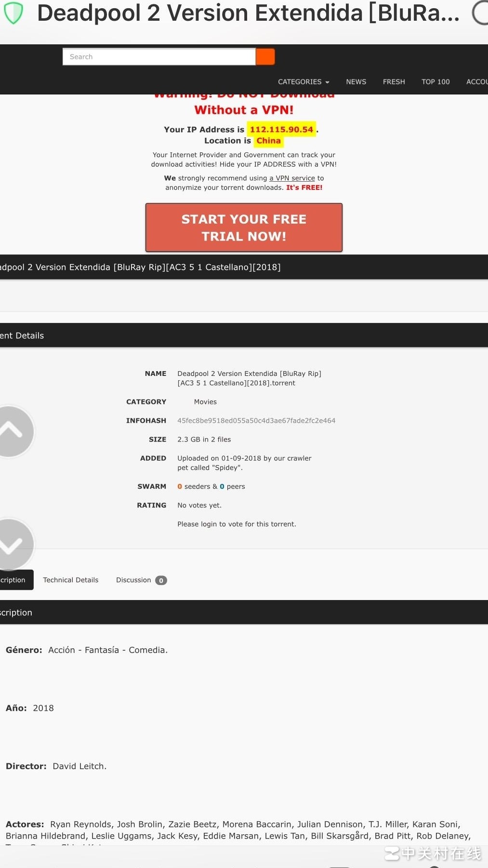The width and height of the screenshot is (488, 868).
Task: Go to the FRESH torrents page
Action: click(x=394, y=82)
